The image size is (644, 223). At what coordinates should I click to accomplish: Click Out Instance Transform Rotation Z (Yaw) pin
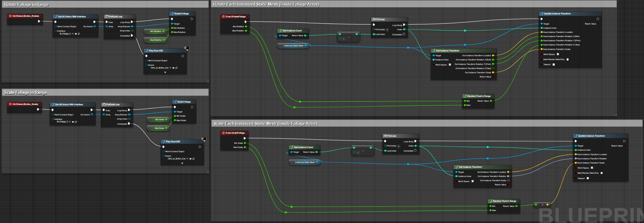(493, 68)
